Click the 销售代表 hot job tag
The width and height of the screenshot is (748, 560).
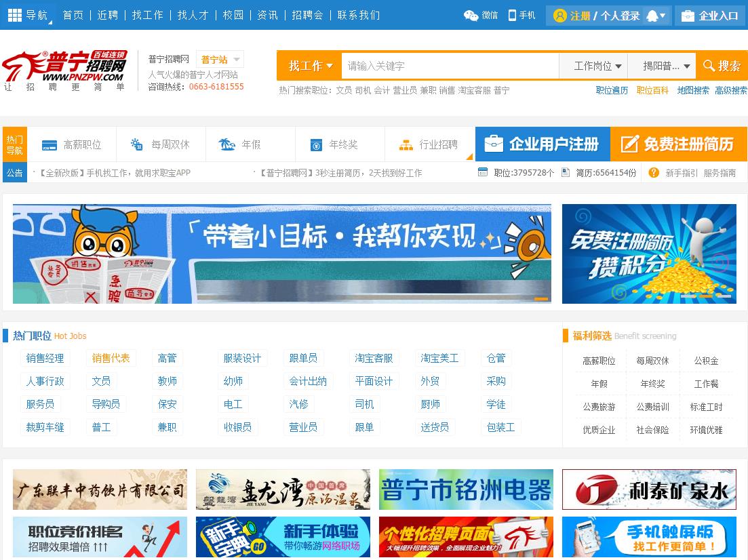(111, 358)
